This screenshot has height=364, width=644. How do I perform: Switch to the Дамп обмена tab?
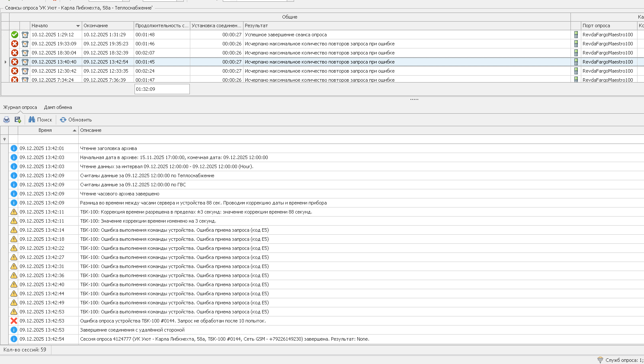[58, 107]
